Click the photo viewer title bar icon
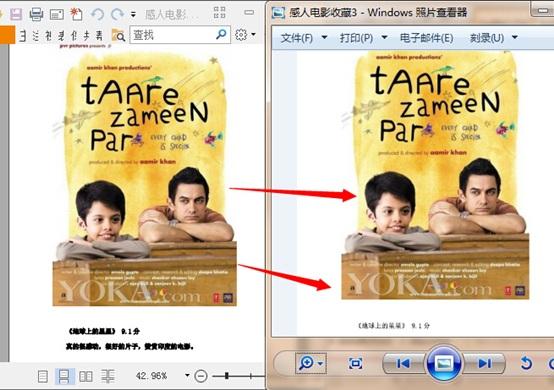This screenshot has height=390, width=554. 278,13
